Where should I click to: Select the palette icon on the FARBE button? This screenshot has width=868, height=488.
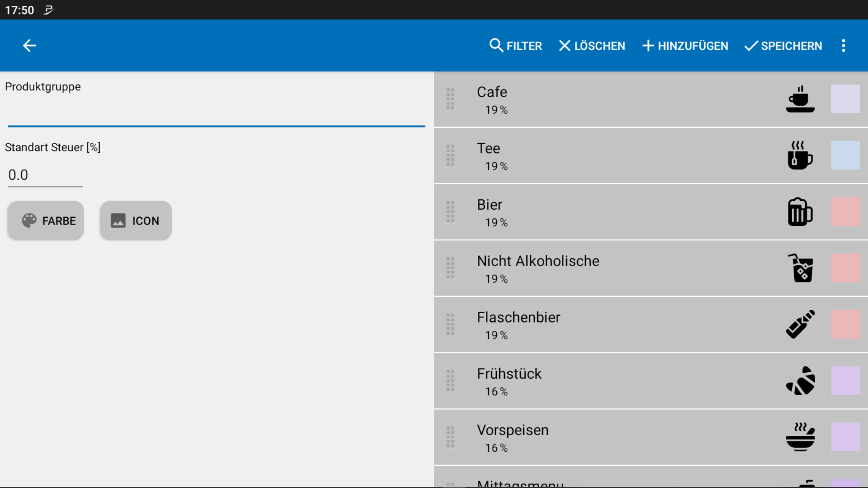28,221
